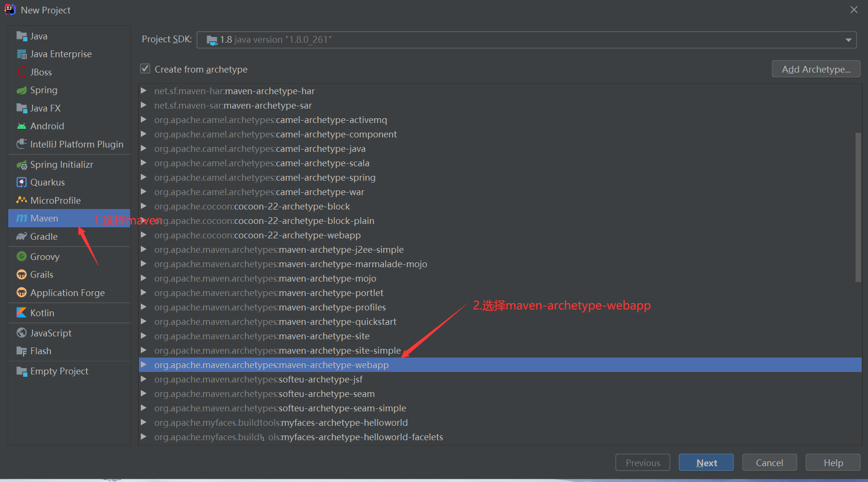This screenshot has height=482, width=868.
Task: Expand maven-archetype-har node
Action: coord(143,91)
